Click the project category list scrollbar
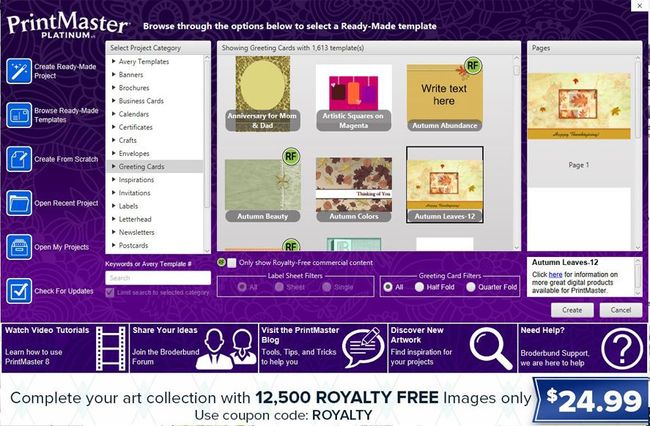Image resolution: width=650 pixels, height=426 pixels. click(207, 153)
